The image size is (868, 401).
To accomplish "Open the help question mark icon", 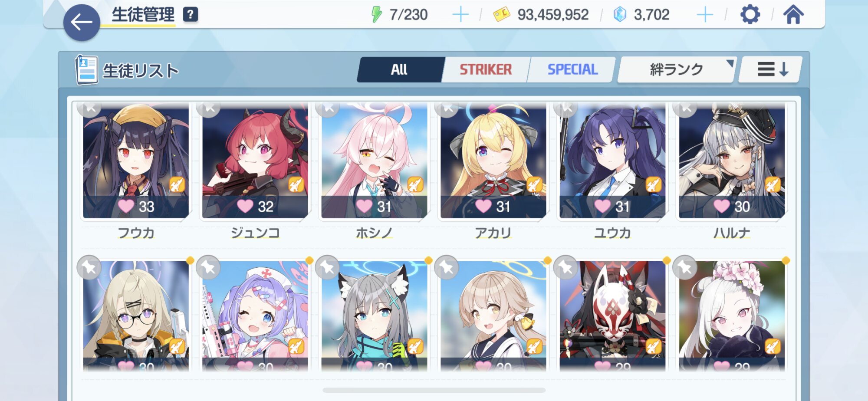I will click(x=191, y=14).
